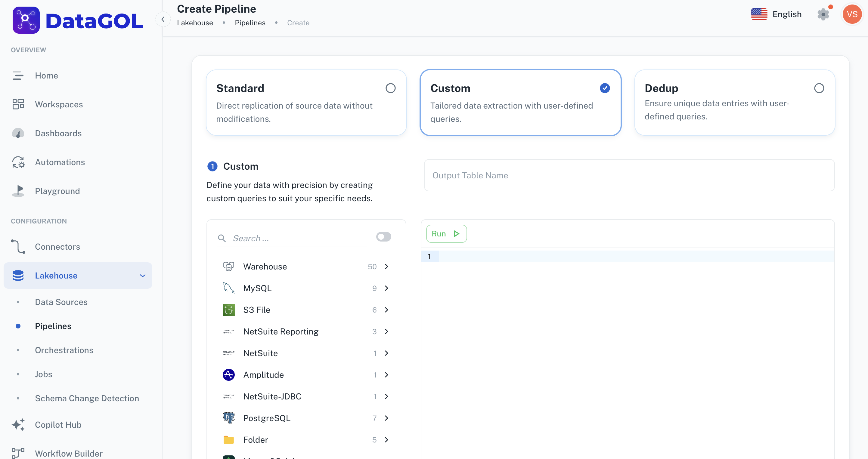Click the PostgreSQL count 7
Screen dimensions: 868x459
(374, 418)
